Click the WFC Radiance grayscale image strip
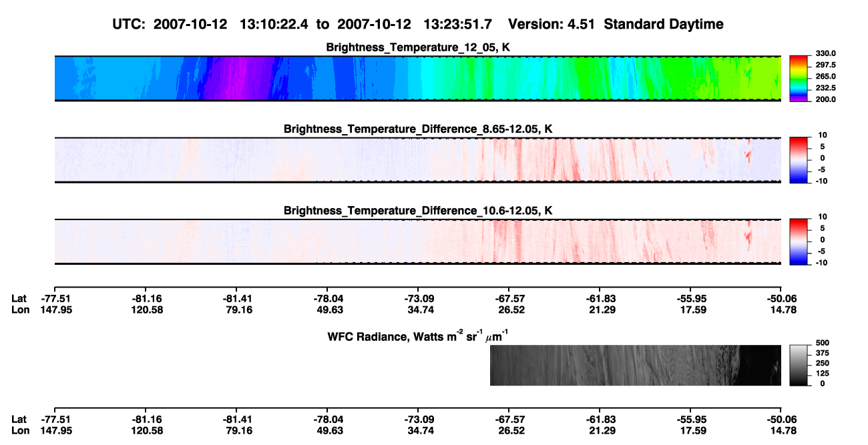Screen dimensions: 868x445 (x=635, y=366)
